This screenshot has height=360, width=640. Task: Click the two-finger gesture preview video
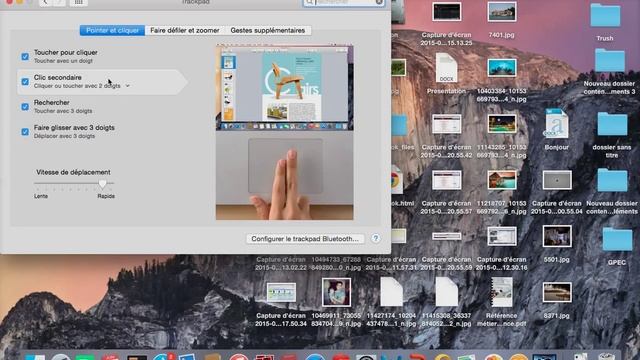[284, 132]
